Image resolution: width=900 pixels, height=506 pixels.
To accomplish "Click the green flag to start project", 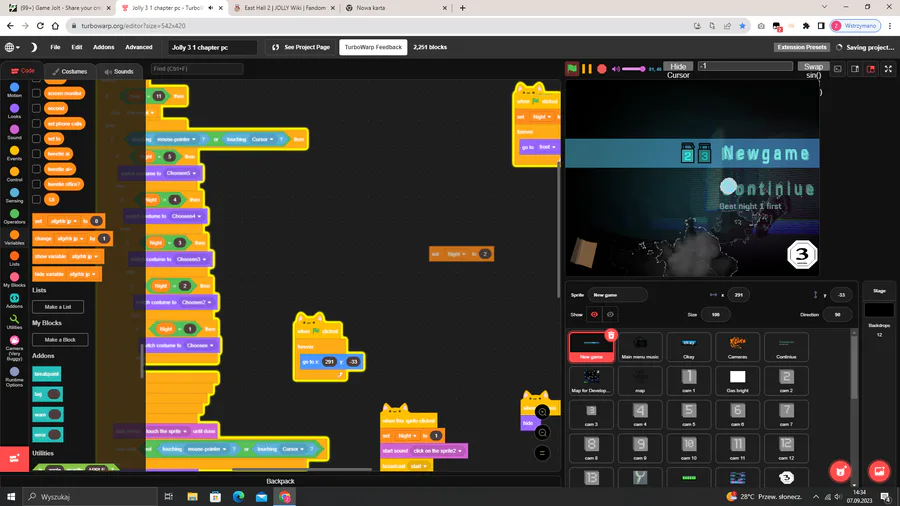I will pos(572,69).
